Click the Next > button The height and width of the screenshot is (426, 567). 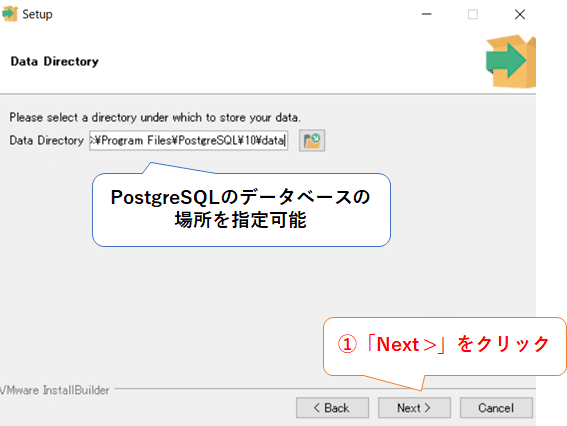pyautogui.click(x=414, y=408)
